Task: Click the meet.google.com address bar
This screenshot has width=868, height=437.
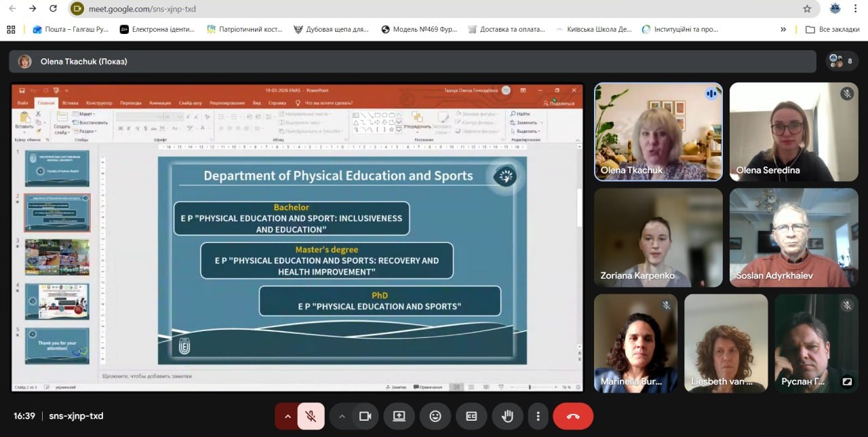Action: (x=434, y=9)
